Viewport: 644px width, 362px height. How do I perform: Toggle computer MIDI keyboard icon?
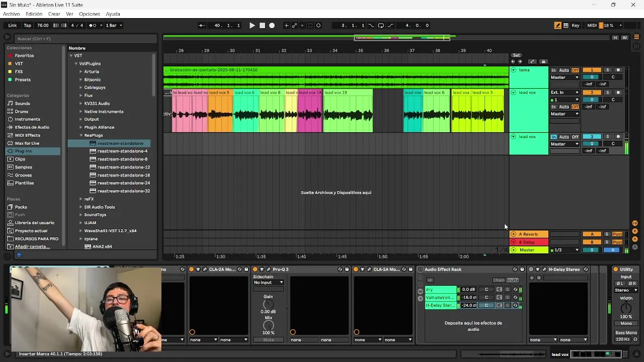point(566,25)
